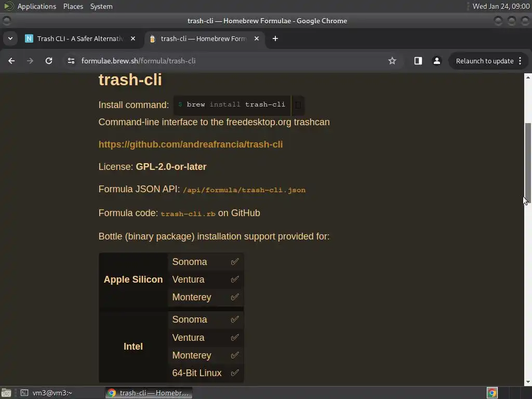Screen dimensions: 532x399
Task: Click the scrollbar up arrow
Action: 528,77
